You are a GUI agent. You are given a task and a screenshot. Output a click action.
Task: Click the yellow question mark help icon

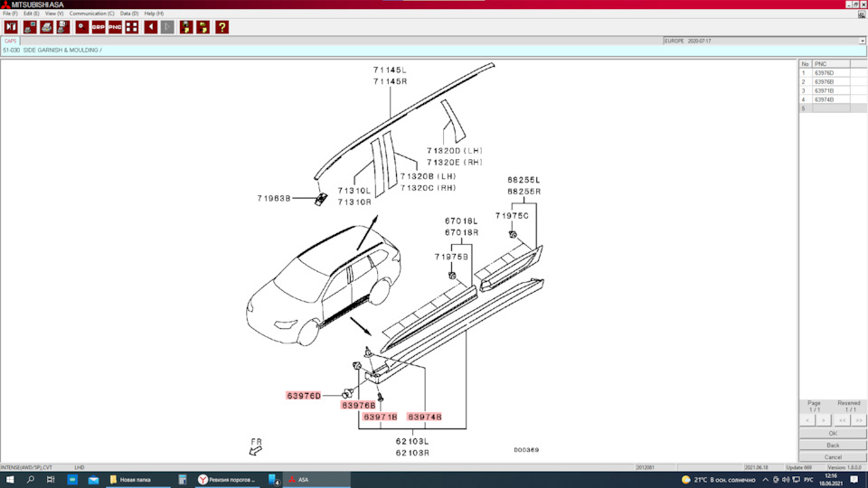point(222,27)
